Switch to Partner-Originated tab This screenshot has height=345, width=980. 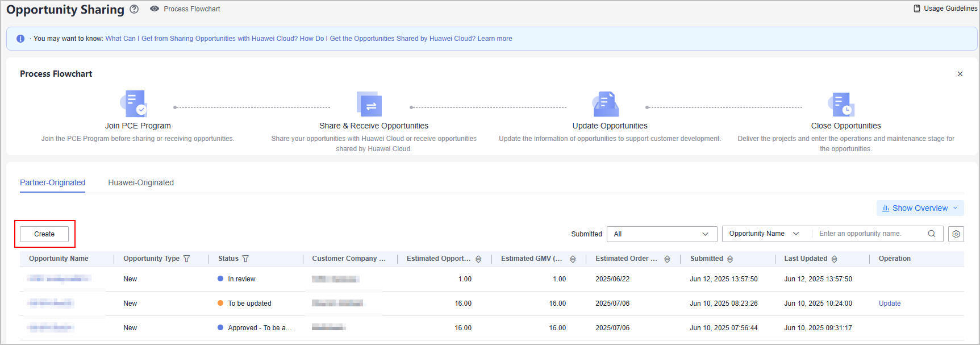[x=52, y=182]
